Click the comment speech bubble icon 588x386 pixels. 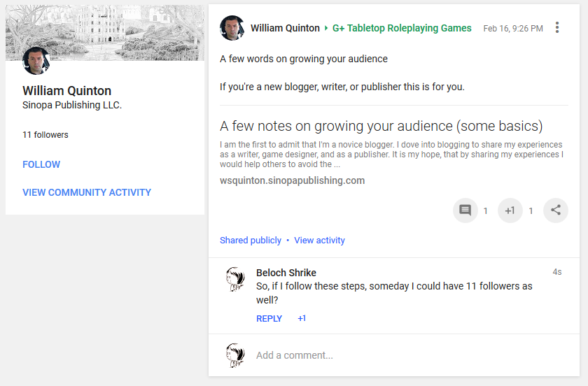[x=465, y=210]
